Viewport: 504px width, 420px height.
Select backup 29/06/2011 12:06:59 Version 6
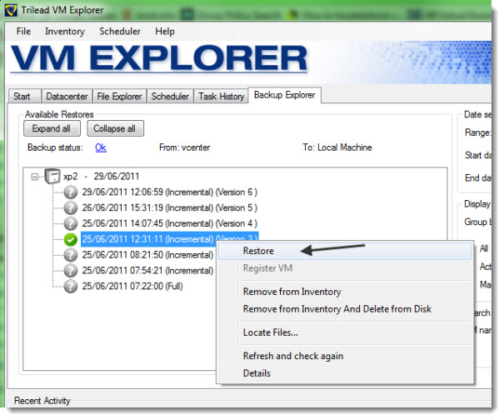click(169, 192)
